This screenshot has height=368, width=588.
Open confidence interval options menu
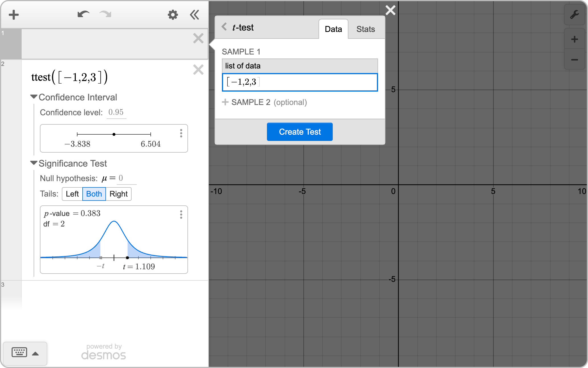pos(181,133)
